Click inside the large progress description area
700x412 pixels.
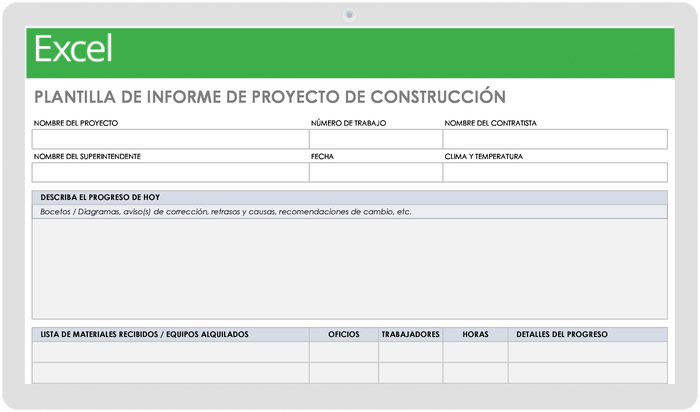click(349, 268)
